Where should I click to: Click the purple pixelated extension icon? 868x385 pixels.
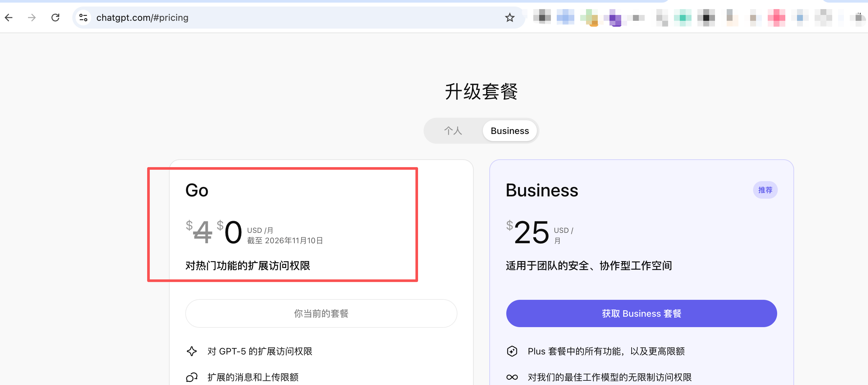(x=615, y=18)
